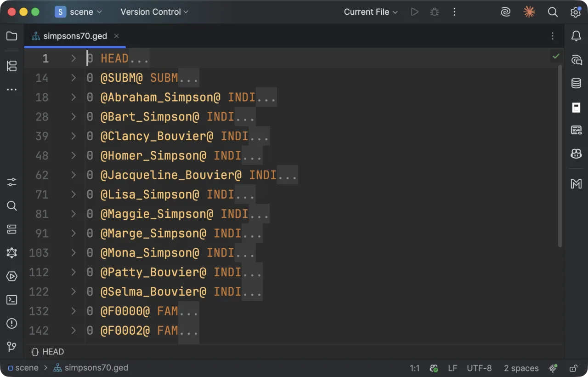Open the Project tool window folder icon
The image size is (588, 377).
click(12, 36)
